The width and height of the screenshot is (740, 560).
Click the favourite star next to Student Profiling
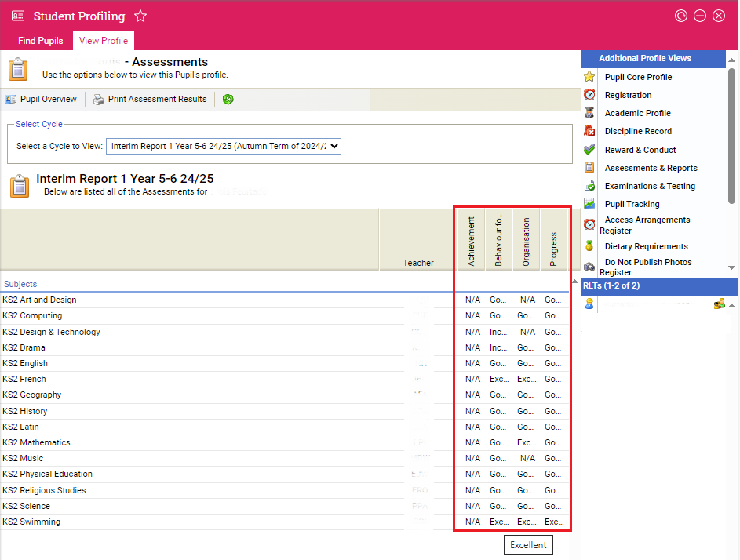coord(140,16)
